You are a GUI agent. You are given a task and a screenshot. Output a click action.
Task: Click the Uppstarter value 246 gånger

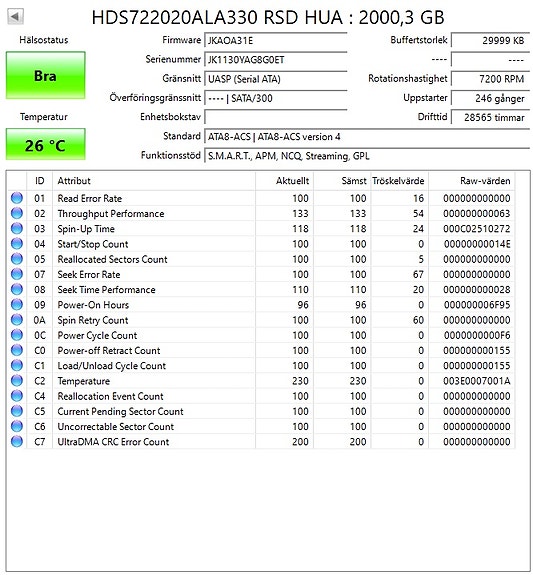490,98
